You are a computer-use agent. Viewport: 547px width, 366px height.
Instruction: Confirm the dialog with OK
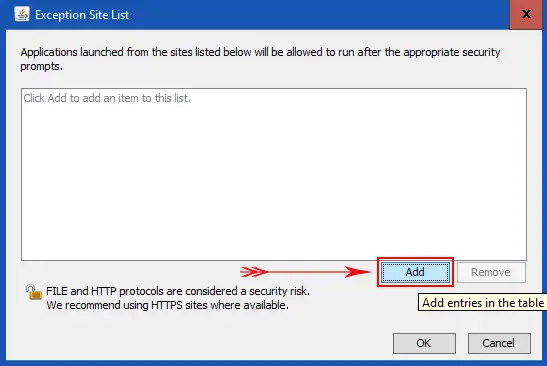[x=424, y=343]
